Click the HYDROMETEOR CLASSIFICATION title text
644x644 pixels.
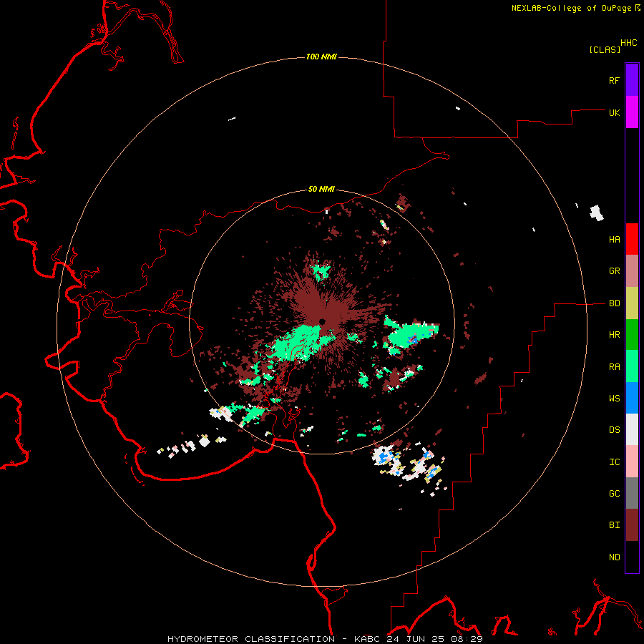251,639
